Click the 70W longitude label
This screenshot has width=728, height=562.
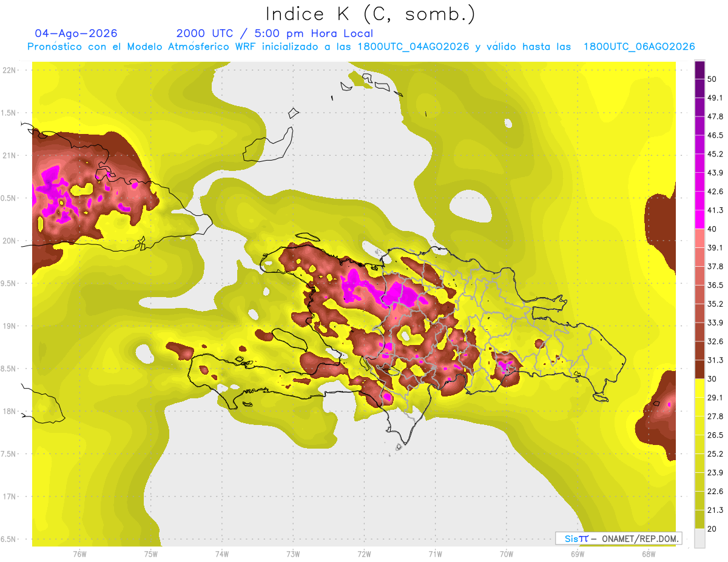pos(507,554)
